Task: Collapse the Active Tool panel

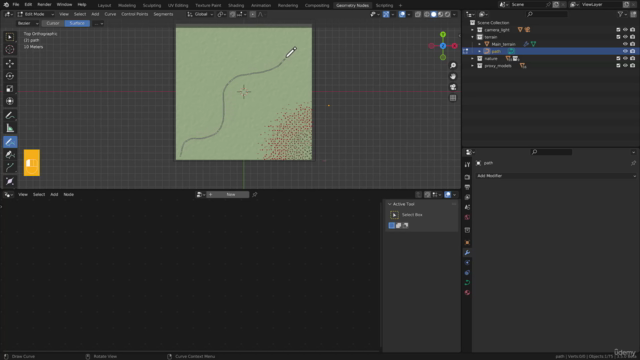Action: point(389,204)
